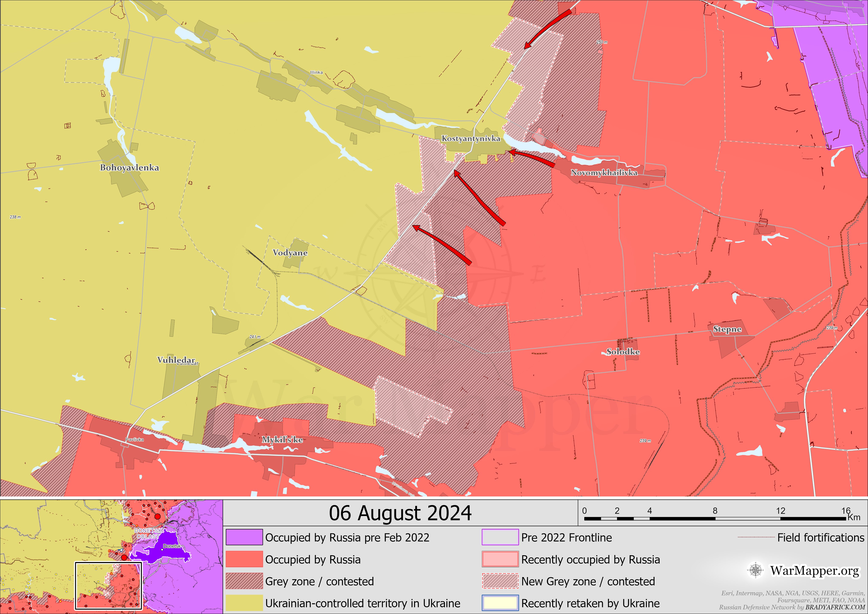Viewport: 868px width, 614px height.
Task: Click the WarMapper compass logo icon
Action: [x=755, y=570]
